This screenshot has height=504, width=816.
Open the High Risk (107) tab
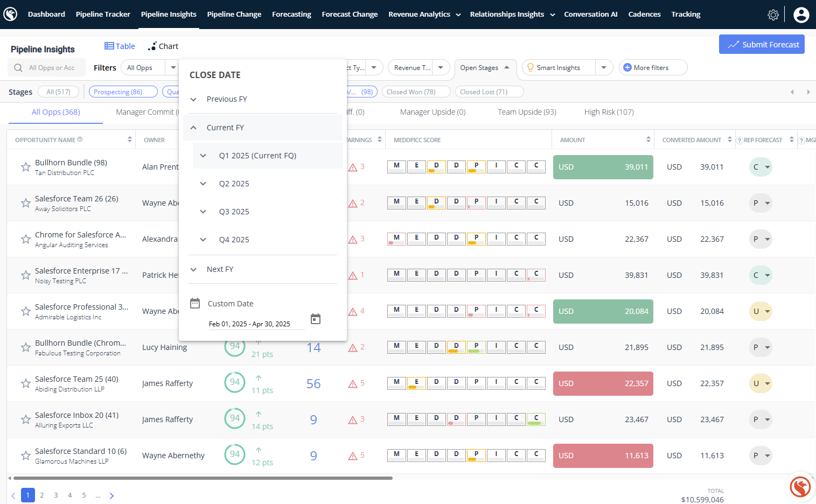coord(609,112)
